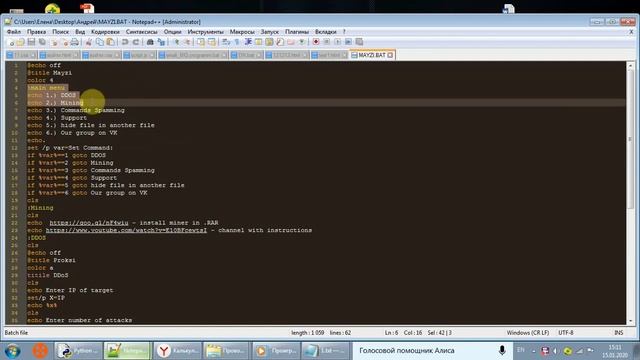Open the Макросы menu
640x360 pixels.
(242, 31)
